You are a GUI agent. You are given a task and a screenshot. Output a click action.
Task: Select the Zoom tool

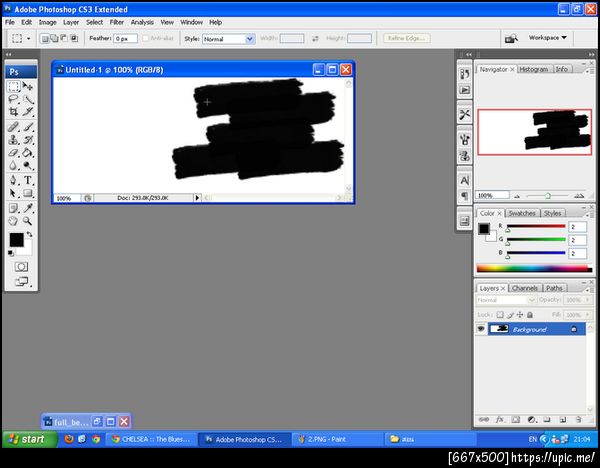click(28, 221)
